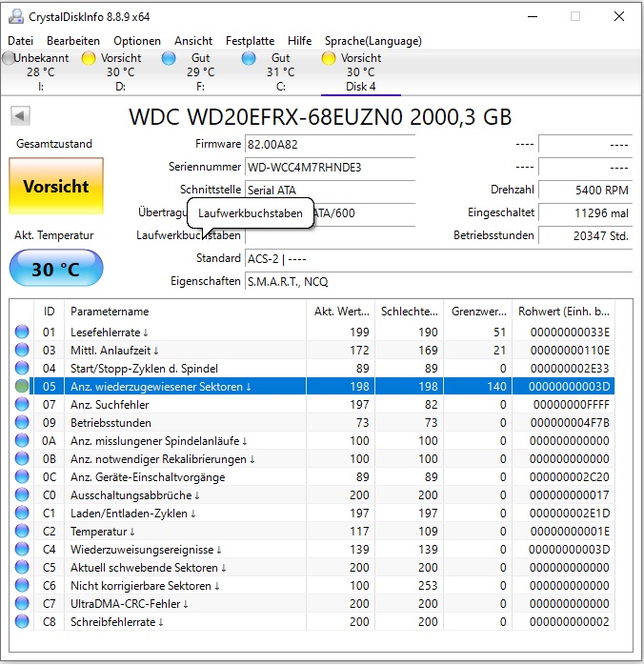Click the status orb of Temperatur attribute row
Viewport: 644px width, 665px height.
pyautogui.click(x=22, y=531)
